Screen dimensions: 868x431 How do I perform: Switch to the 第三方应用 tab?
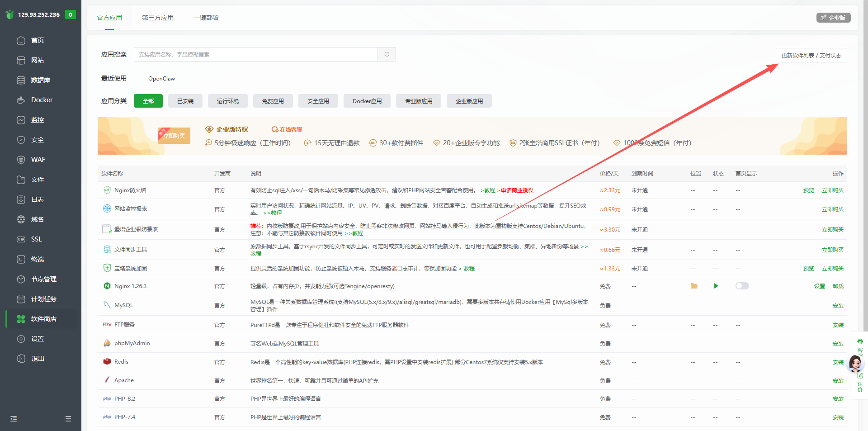pos(158,18)
